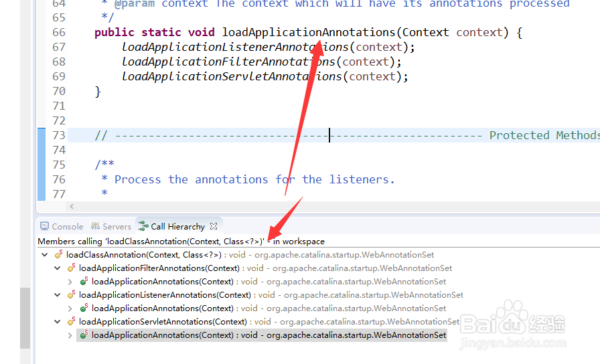Click the Console tab icon
The image size is (600, 364).
[x=44, y=226]
